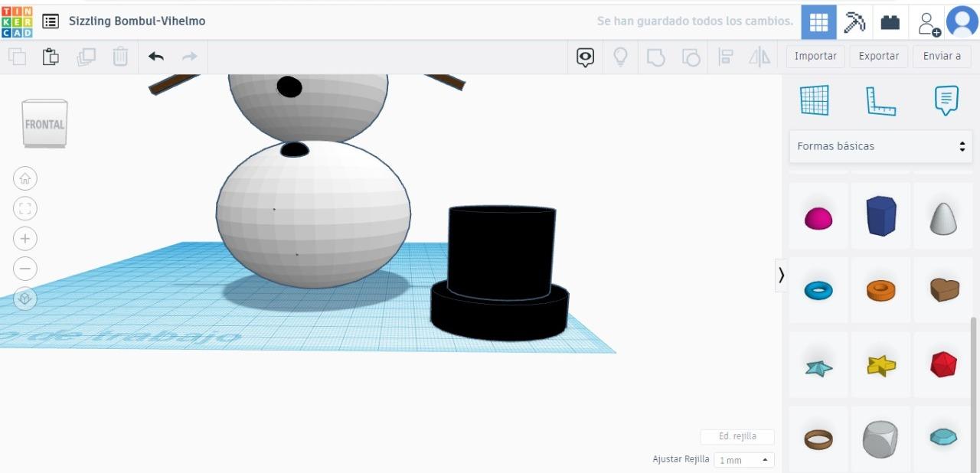Open the Bricks mode icon
980x473 pixels.
pyautogui.click(x=890, y=22)
